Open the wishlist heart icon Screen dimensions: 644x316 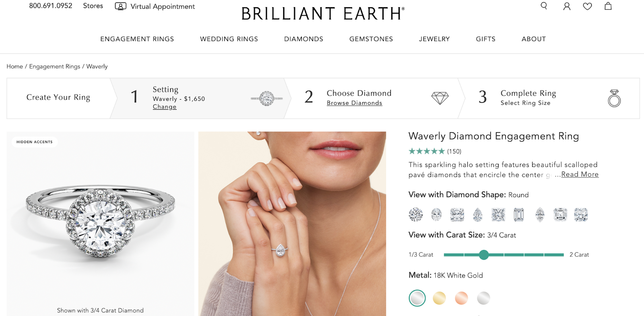point(587,6)
